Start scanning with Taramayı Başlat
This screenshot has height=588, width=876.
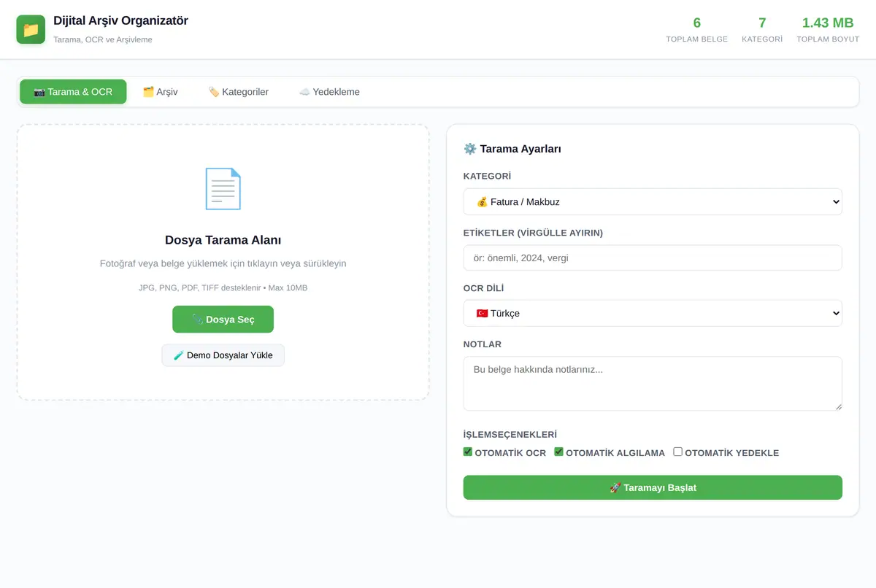[x=653, y=487]
